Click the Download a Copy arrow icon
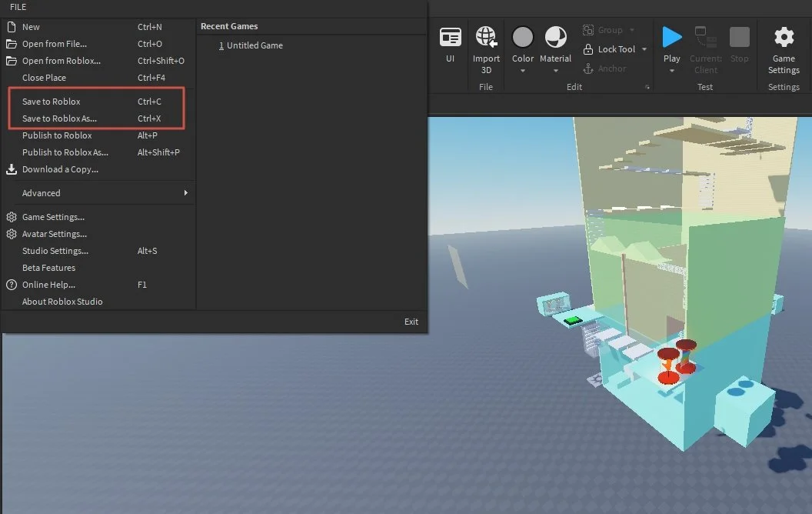Image resolution: width=812 pixels, height=514 pixels. tap(12, 169)
